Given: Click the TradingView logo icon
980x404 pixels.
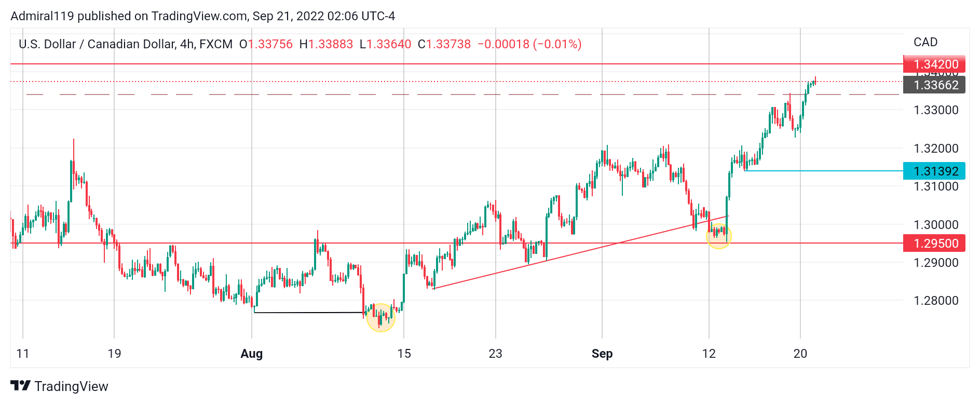Looking at the screenshot, I should [20, 386].
